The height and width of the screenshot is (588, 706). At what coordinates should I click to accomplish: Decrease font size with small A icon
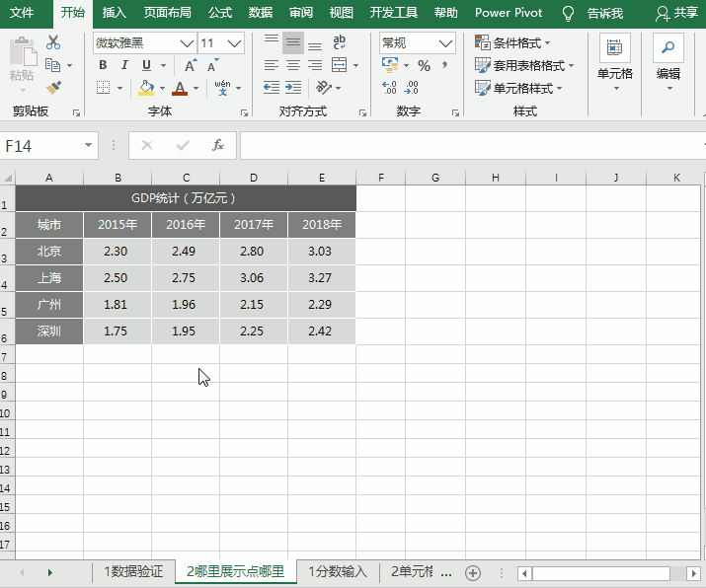click(x=212, y=66)
